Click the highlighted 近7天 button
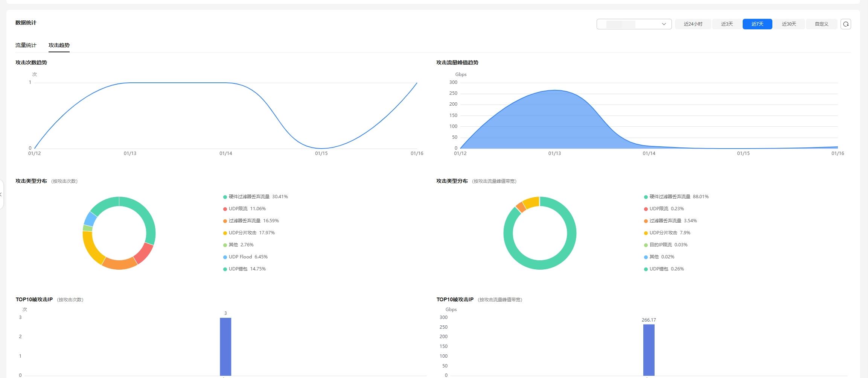868x378 pixels. [x=757, y=24]
